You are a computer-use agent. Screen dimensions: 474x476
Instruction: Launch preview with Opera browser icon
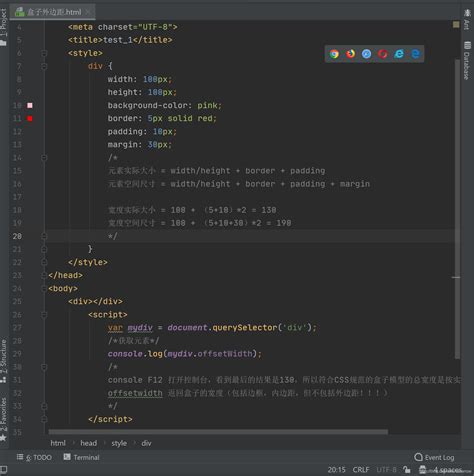coord(383,54)
